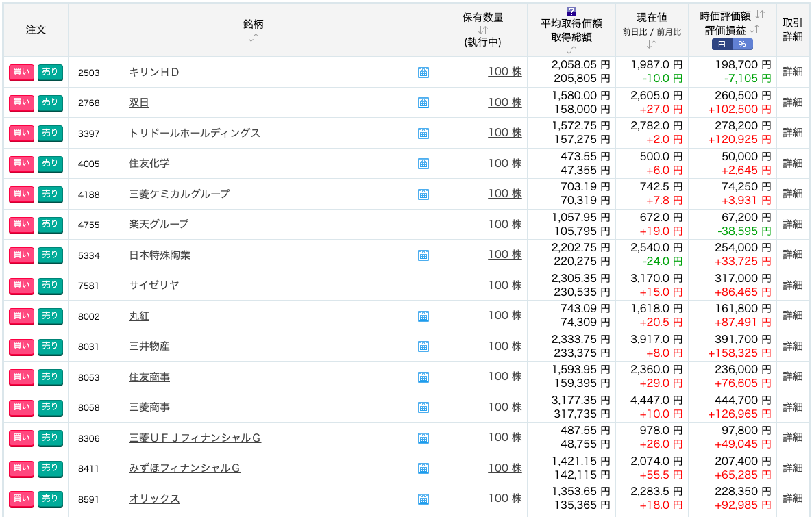The height and width of the screenshot is (517, 812).
Task: Switch 評価損益 display to 円
Action: 722,45
